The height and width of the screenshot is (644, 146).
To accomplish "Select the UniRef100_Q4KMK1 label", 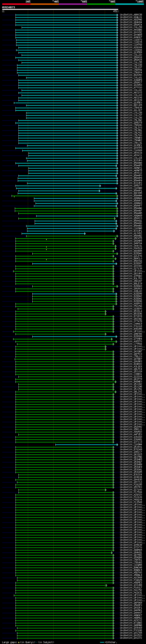I will pyautogui.click(x=131, y=610).
